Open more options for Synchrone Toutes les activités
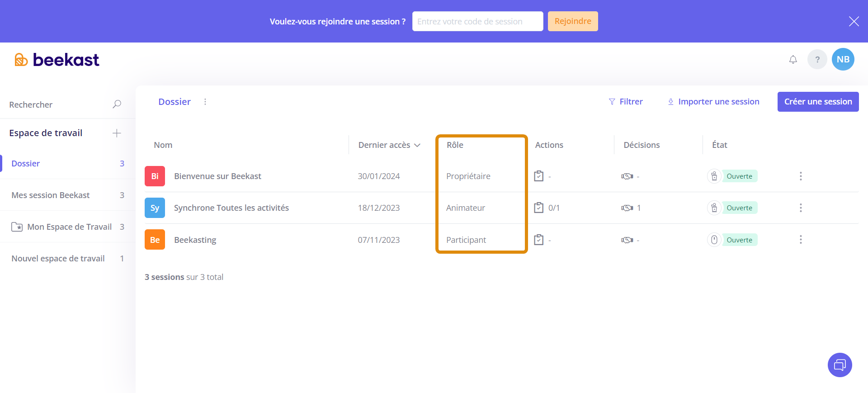 (x=801, y=208)
